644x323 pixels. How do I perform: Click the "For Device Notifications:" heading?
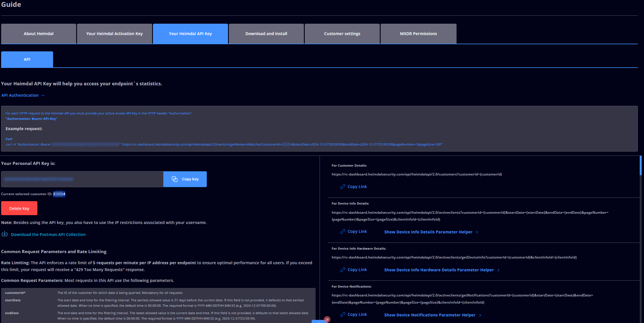pyautogui.click(x=352, y=286)
